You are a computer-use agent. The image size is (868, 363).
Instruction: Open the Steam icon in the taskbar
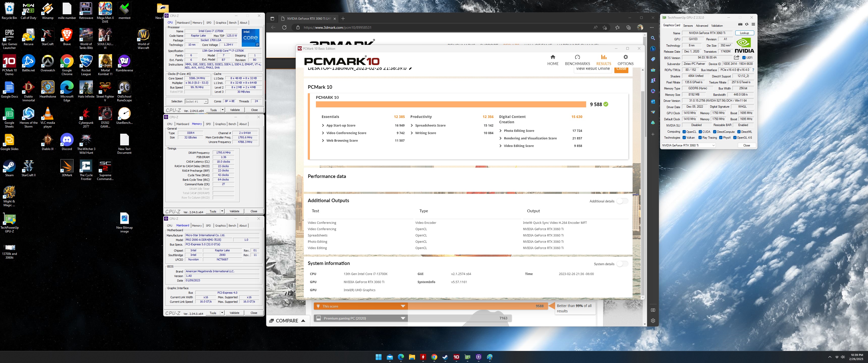(x=445, y=357)
